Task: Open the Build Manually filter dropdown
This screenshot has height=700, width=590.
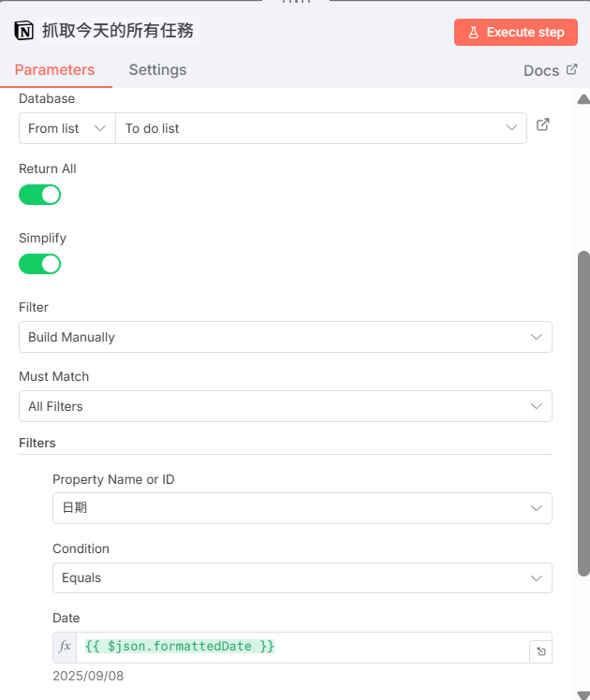Action: point(285,337)
